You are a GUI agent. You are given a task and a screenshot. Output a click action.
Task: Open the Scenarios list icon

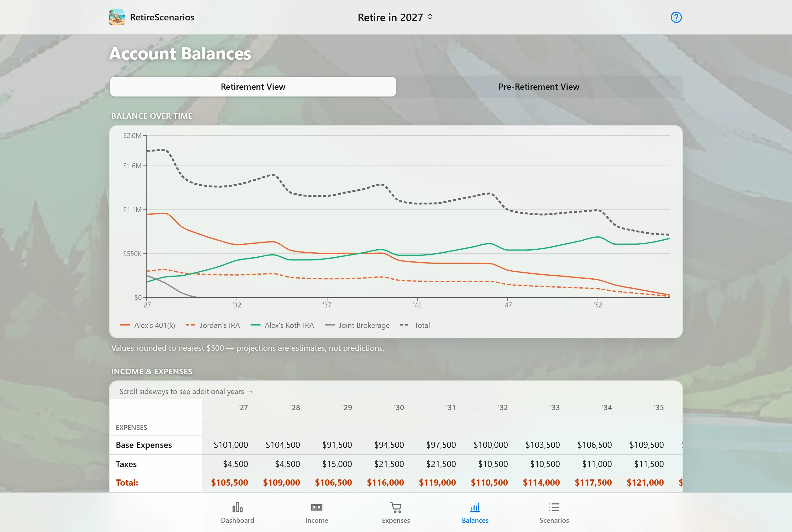(x=554, y=507)
